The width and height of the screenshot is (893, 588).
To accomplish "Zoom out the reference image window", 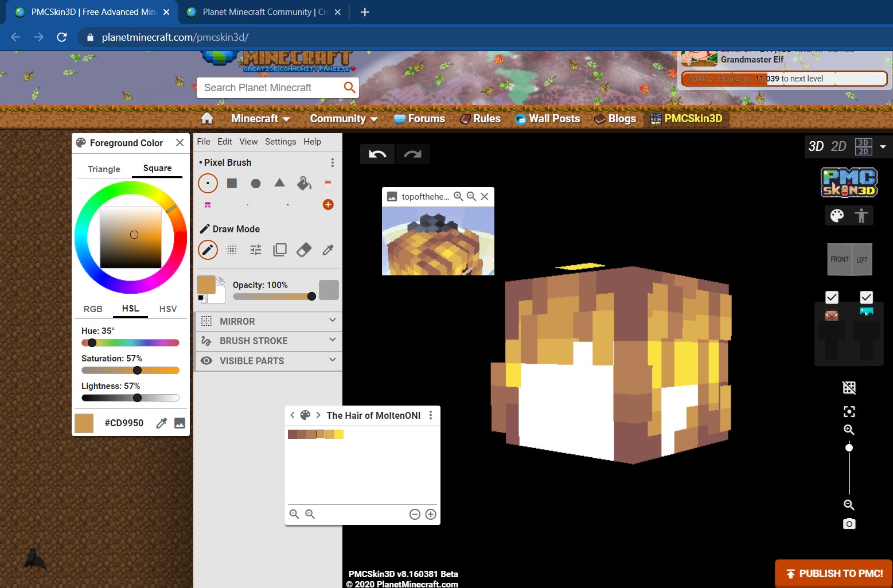I will click(x=471, y=196).
